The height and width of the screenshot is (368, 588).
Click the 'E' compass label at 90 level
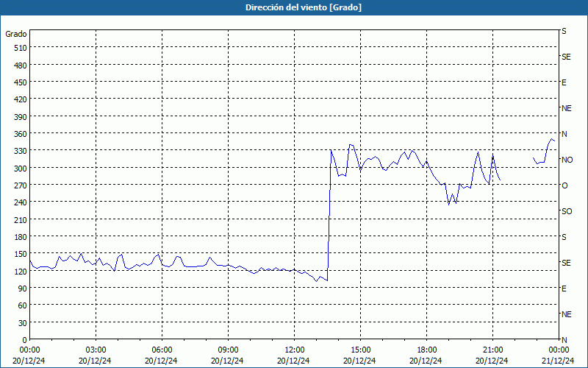[564, 289]
